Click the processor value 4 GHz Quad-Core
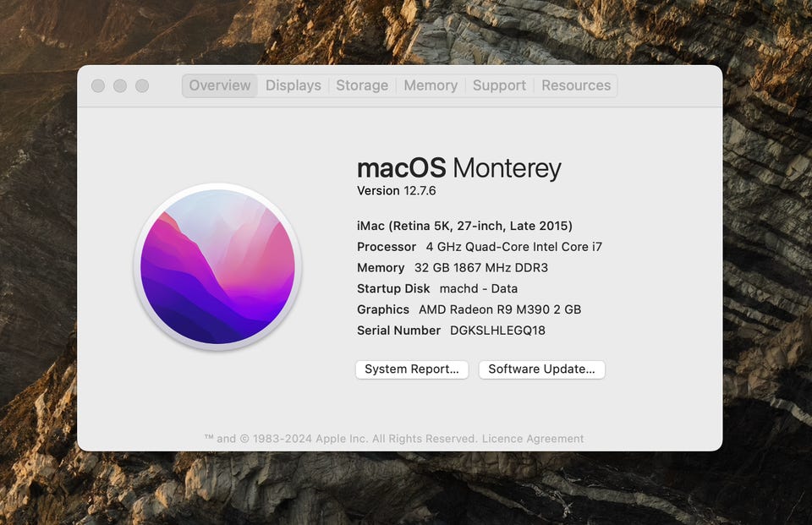This screenshot has height=525, width=812. coord(514,247)
